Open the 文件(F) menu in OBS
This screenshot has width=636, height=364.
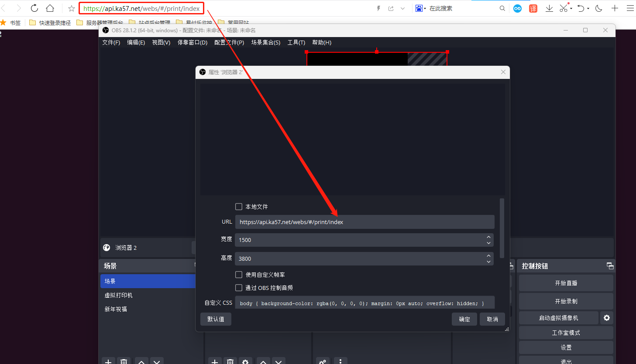click(x=111, y=42)
